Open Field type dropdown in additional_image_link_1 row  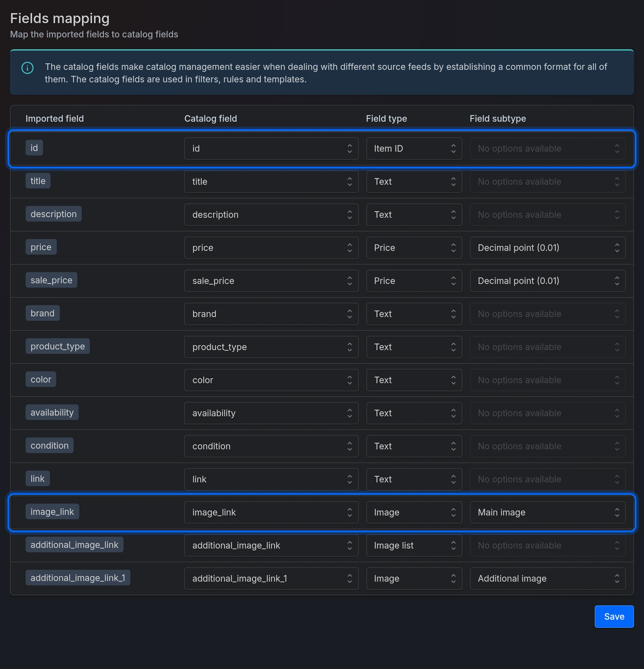pos(414,578)
